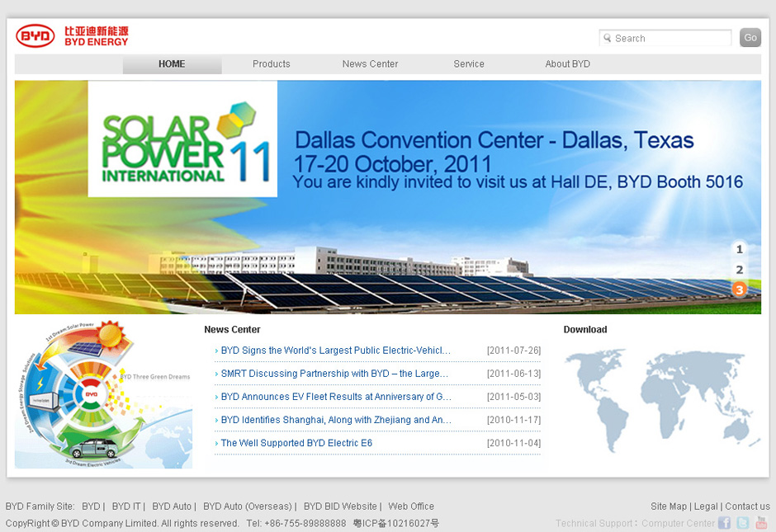Open the Web Office link
776x532 pixels.
coord(411,506)
